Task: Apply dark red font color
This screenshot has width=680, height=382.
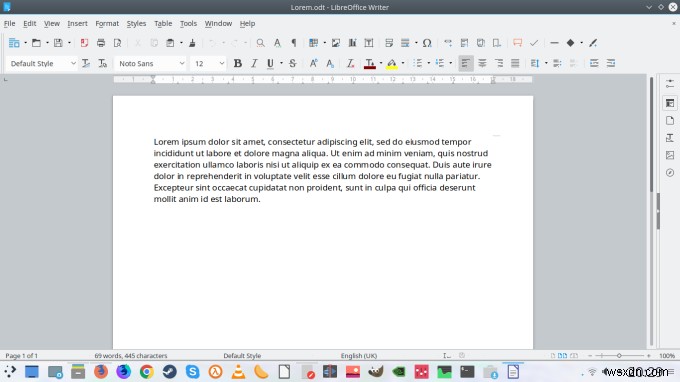Action: click(369, 64)
